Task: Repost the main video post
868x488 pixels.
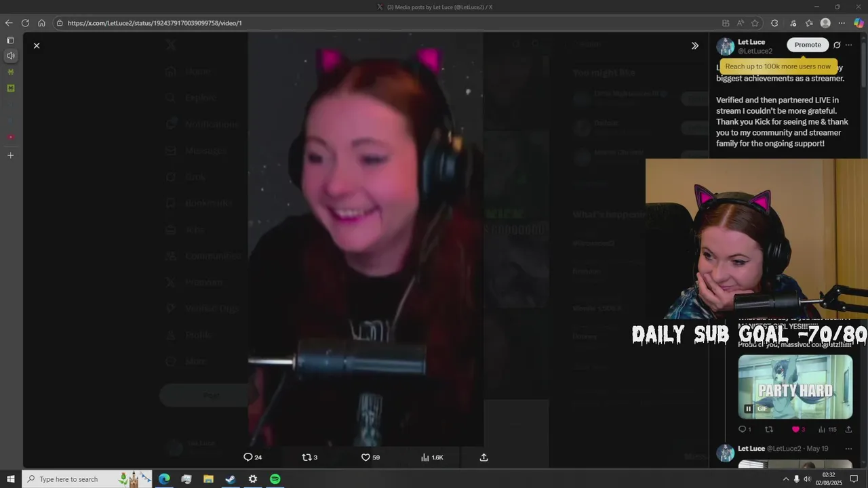Action: pos(309,457)
